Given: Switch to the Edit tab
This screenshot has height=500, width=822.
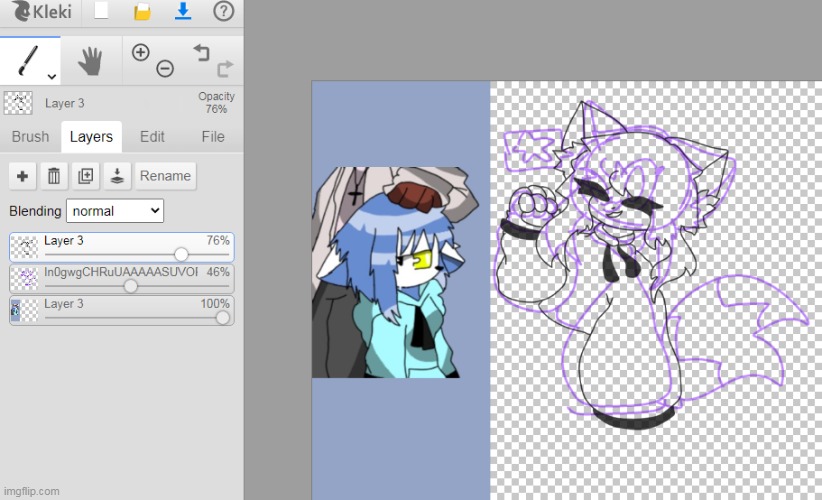Looking at the screenshot, I should pos(152,137).
